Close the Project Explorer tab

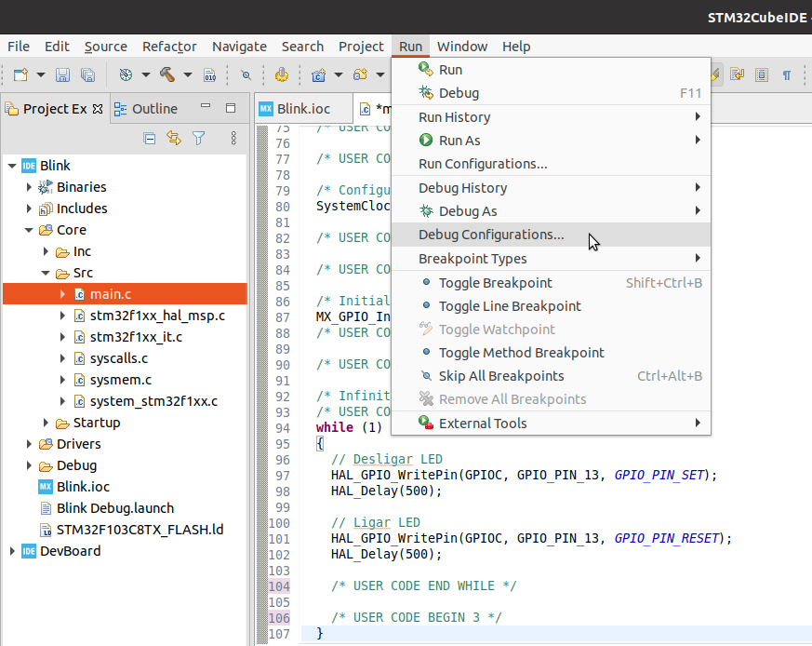tap(98, 109)
